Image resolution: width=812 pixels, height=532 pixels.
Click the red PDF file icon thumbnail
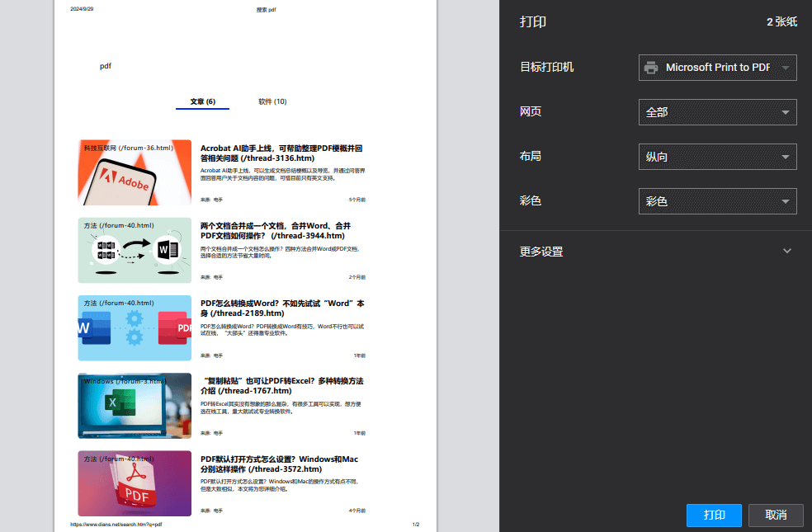[135, 483]
